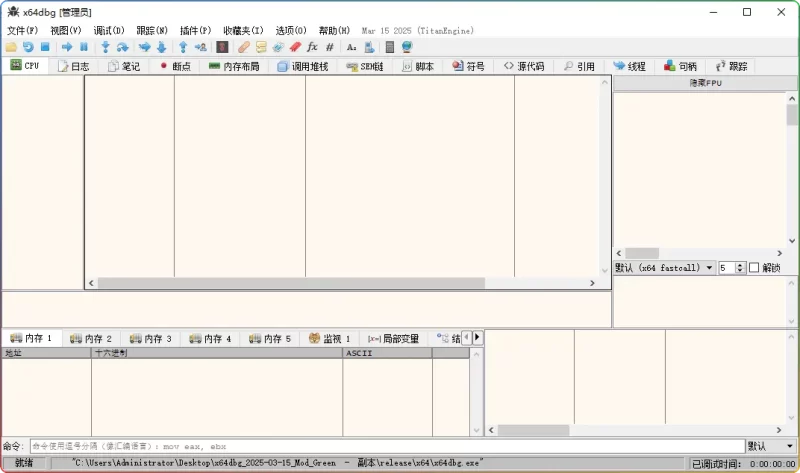Image resolution: width=800 pixels, height=473 pixels.
Task: Open the Variables hash icon
Action: coord(330,47)
